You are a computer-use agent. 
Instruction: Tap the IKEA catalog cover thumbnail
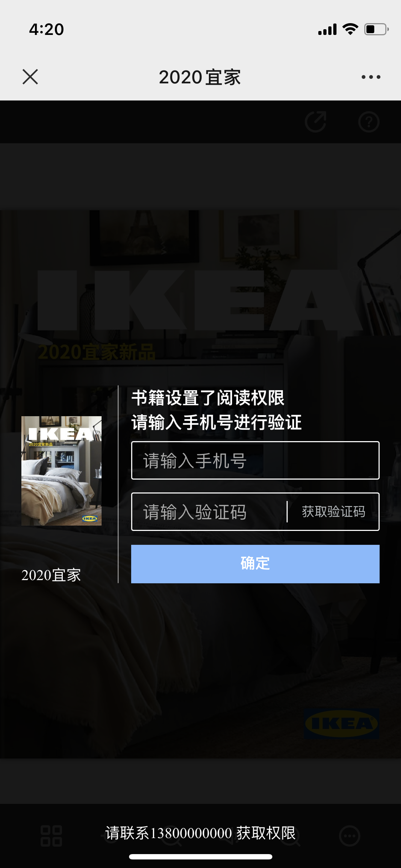[x=61, y=471]
